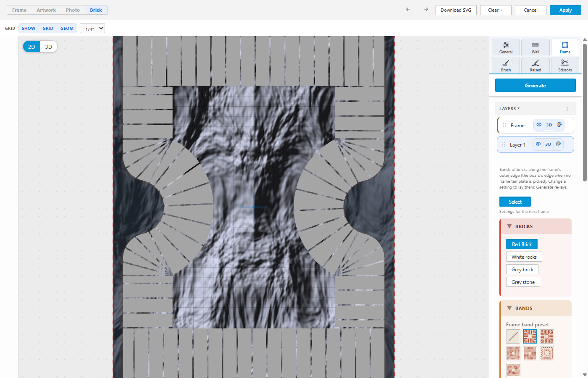588x378 pixels.
Task: Open the 1/4" grid size dropdown
Action: point(92,29)
